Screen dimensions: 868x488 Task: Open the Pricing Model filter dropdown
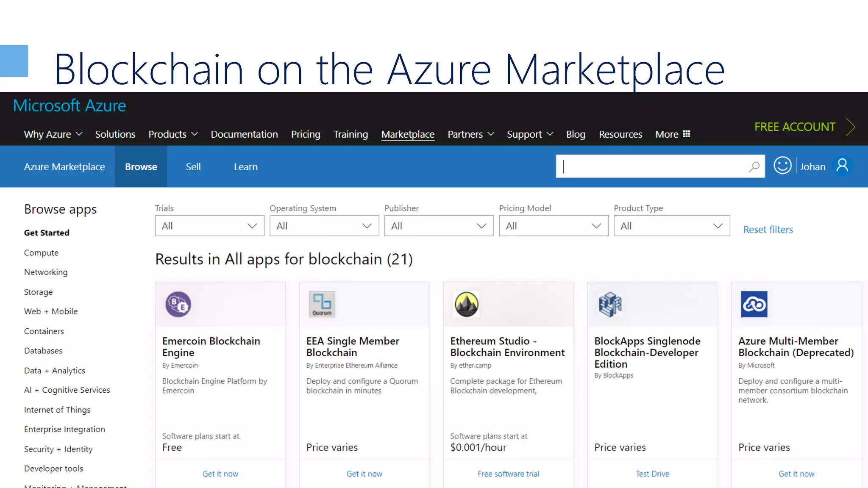[554, 226]
